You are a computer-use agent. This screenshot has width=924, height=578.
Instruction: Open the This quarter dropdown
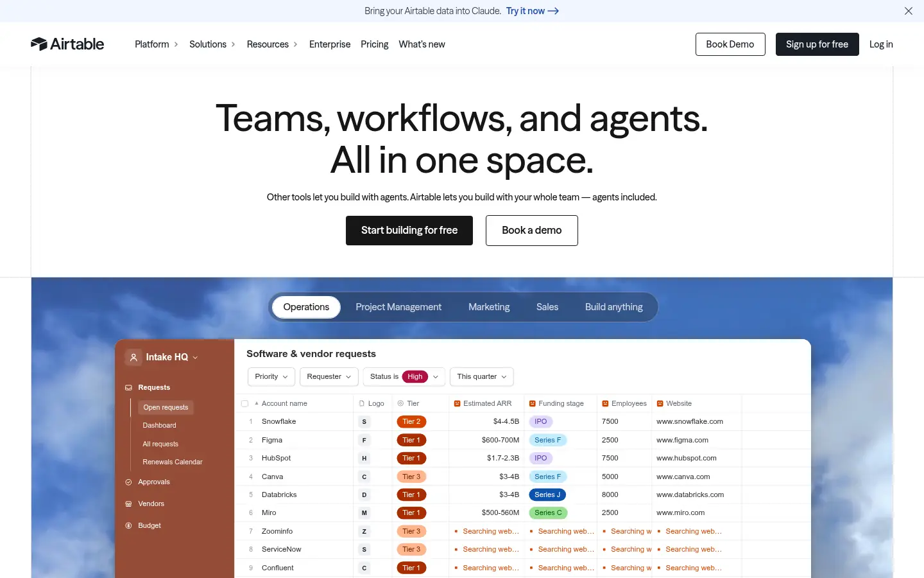click(x=482, y=377)
